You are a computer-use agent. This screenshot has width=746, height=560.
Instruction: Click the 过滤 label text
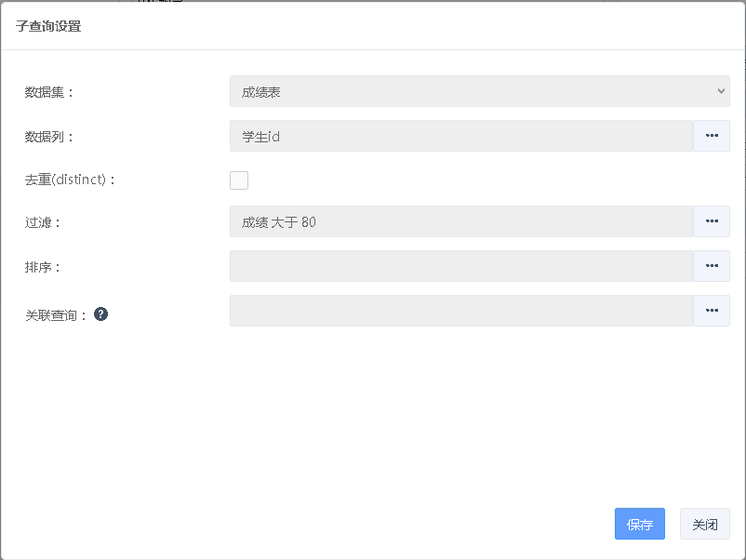(42, 222)
